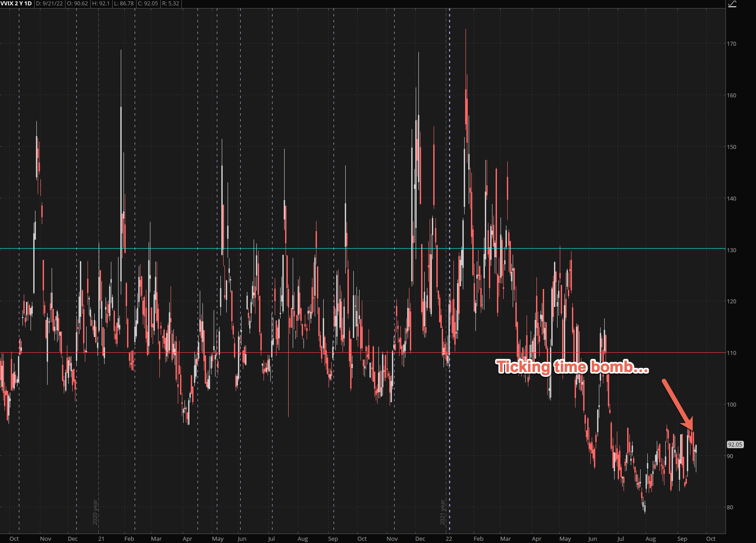Click the date field D: 9/21/22

point(49,4)
